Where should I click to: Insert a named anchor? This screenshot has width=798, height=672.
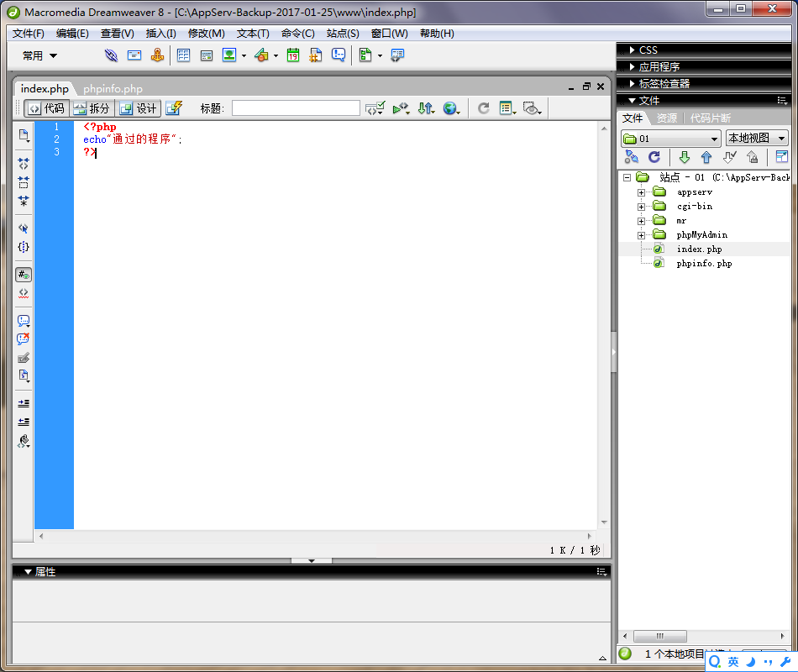pyautogui.click(x=157, y=55)
